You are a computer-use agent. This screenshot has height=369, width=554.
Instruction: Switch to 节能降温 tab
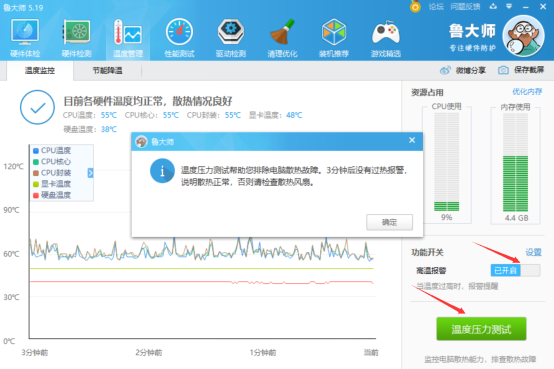pyautogui.click(x=107, y=71)
